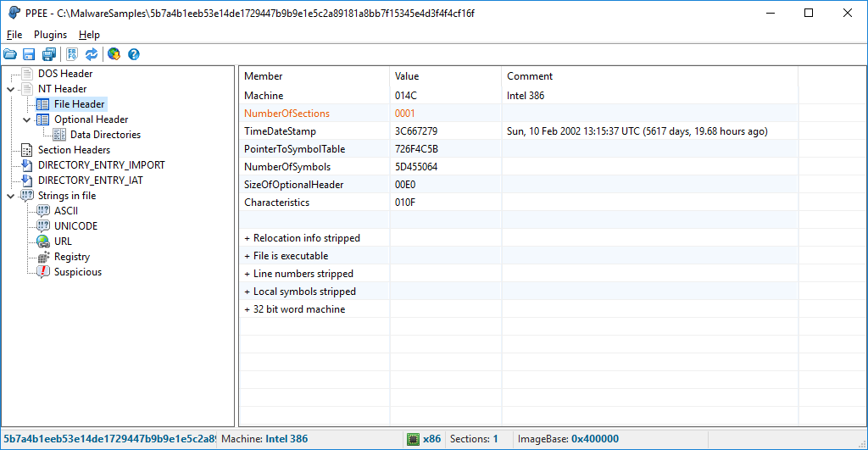The width and height of the screenshot is (868, 450).
Task: Click the Save toolbar icon
Action: point(29,54)
